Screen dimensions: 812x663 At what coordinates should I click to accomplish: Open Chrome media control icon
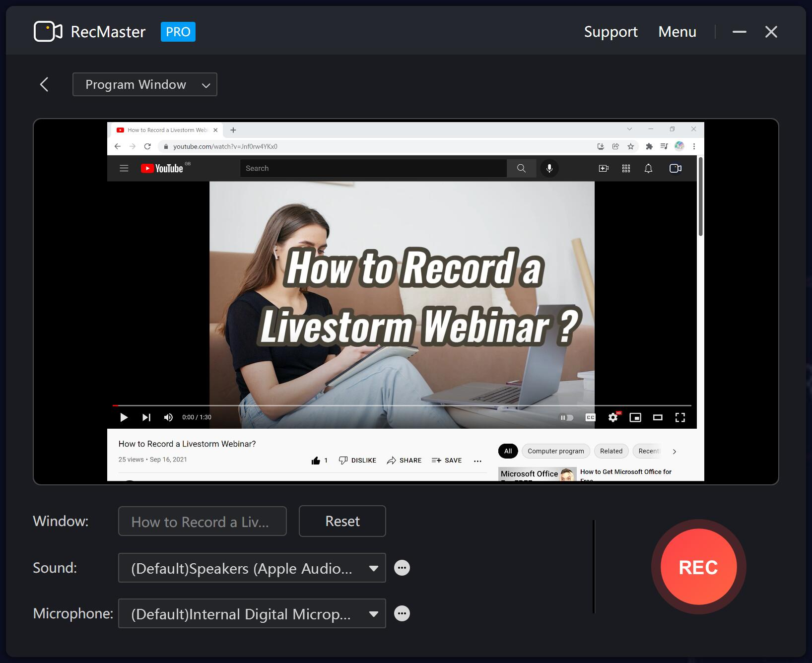tap(664, 146)
